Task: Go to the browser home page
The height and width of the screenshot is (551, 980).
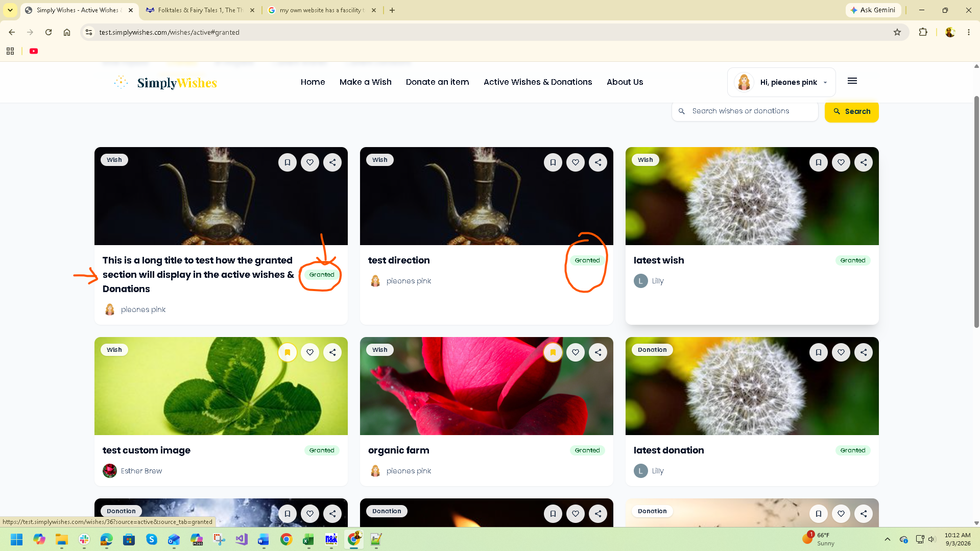Action: tap(67, 32)
